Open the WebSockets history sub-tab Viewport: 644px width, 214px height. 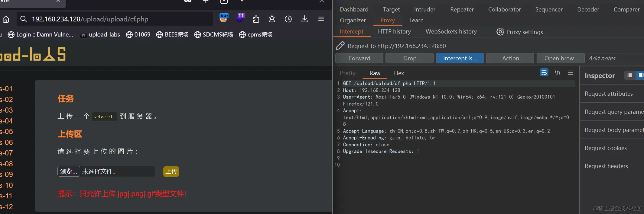(451, 31)
